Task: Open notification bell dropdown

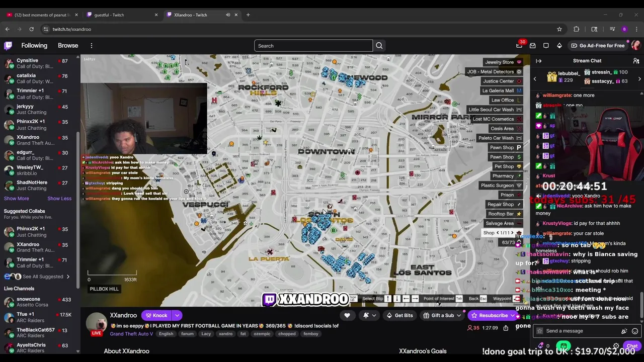Action: click(369, 315)
